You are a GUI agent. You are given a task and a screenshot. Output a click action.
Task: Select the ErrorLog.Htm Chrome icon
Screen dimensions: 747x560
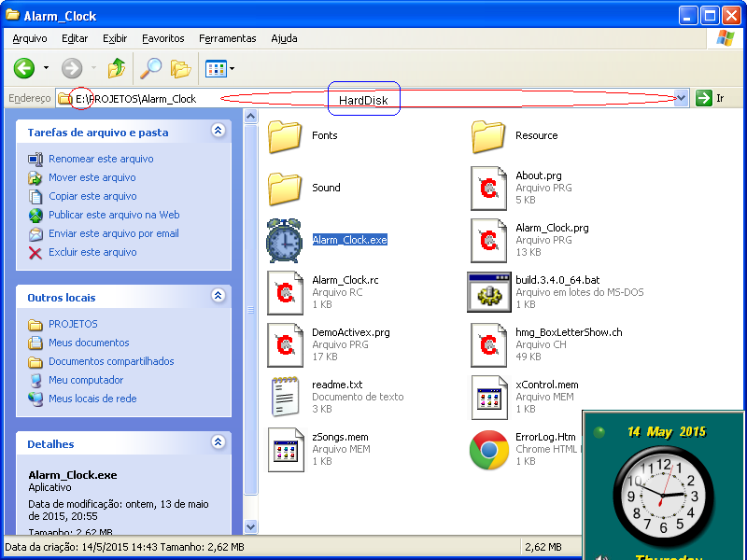pos(488,450)
